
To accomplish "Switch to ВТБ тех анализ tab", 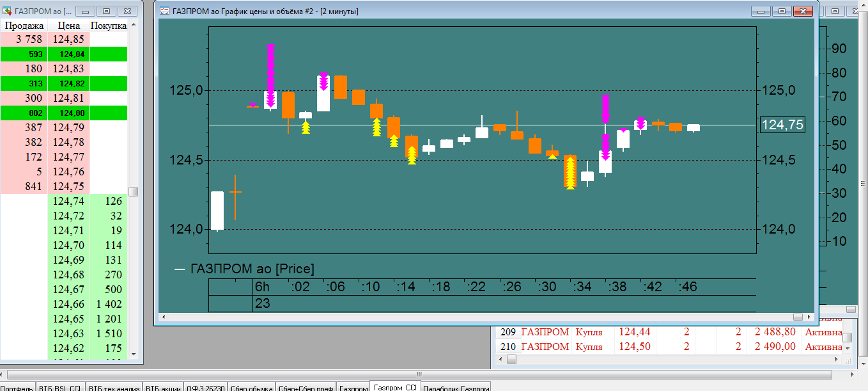I will tap(113, 387).
